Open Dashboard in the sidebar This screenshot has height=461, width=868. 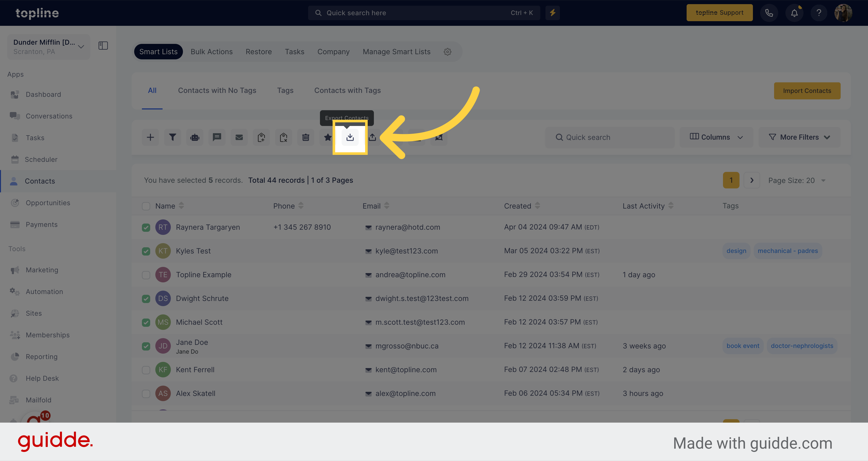43,94
